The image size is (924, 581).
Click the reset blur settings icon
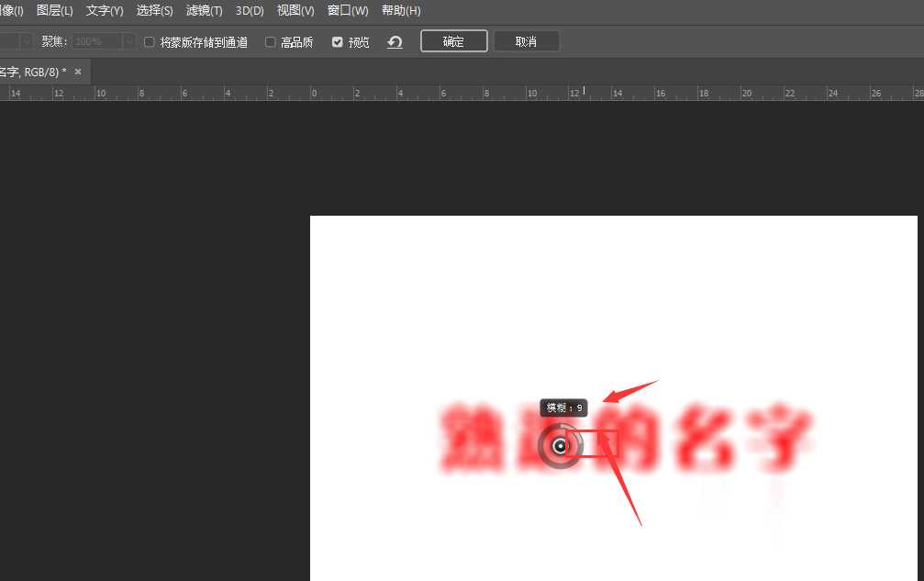click(395, 41)
